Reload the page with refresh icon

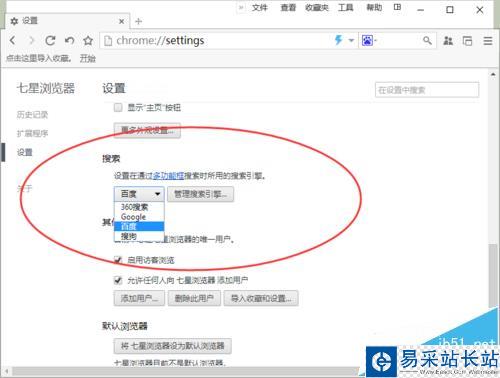point(50,40)
